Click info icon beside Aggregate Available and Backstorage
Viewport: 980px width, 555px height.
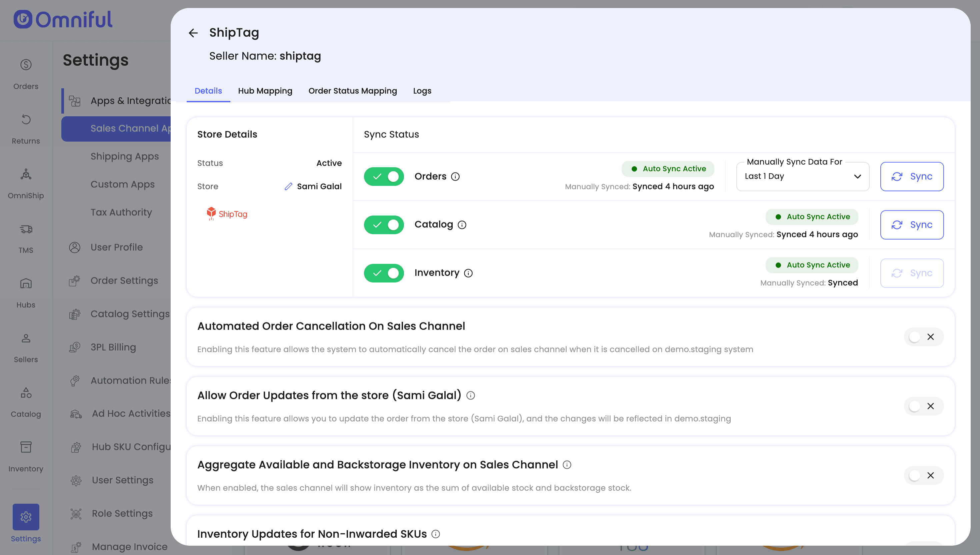[x=567, y=465]
